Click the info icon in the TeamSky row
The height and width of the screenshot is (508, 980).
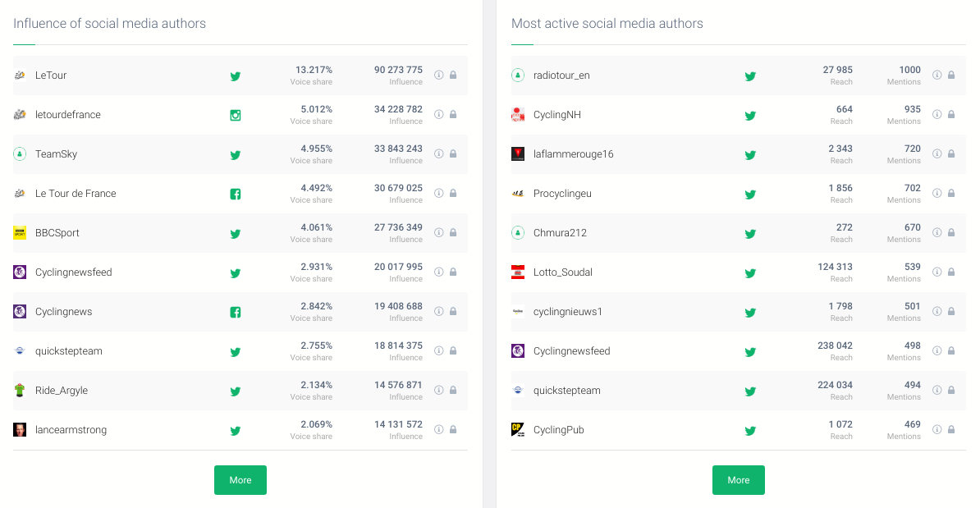(439, 154)
